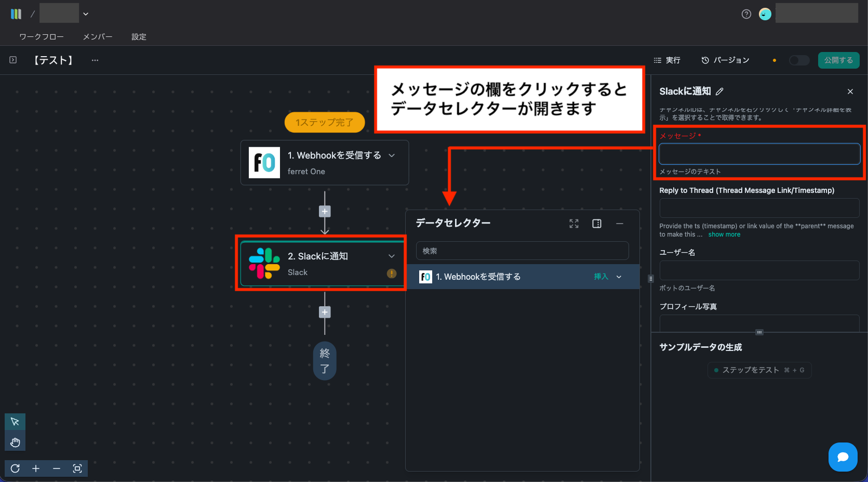Click the ステップをテスト button
Viewport: 868px width, 482px height.
point(759,370)
